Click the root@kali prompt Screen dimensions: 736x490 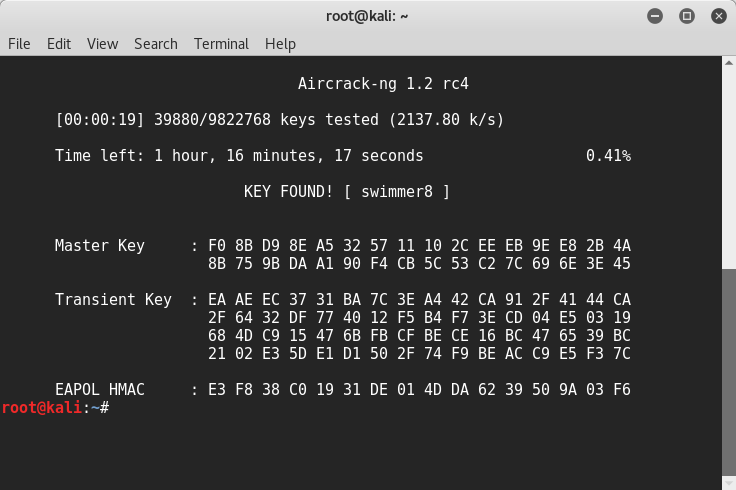tap(55, 408)
